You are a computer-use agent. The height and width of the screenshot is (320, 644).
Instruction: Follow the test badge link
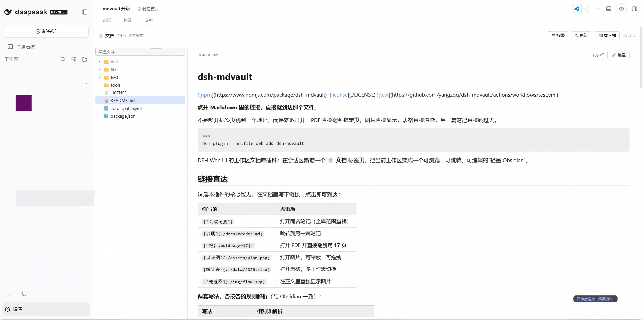pos(384,95)
